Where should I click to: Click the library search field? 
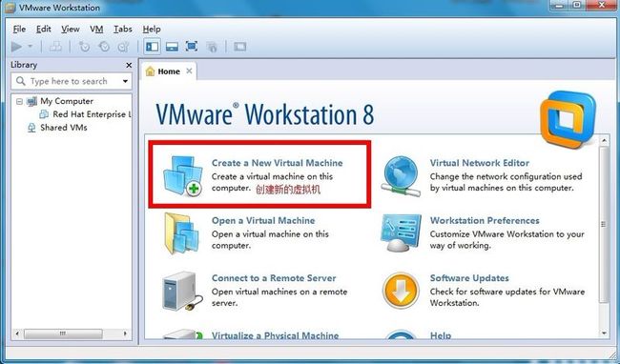(72, 81)
